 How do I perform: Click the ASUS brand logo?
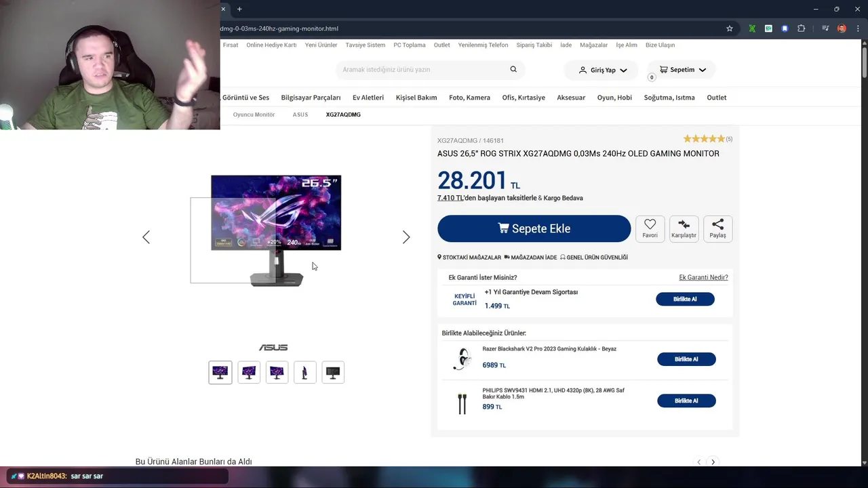pos(273,348)
